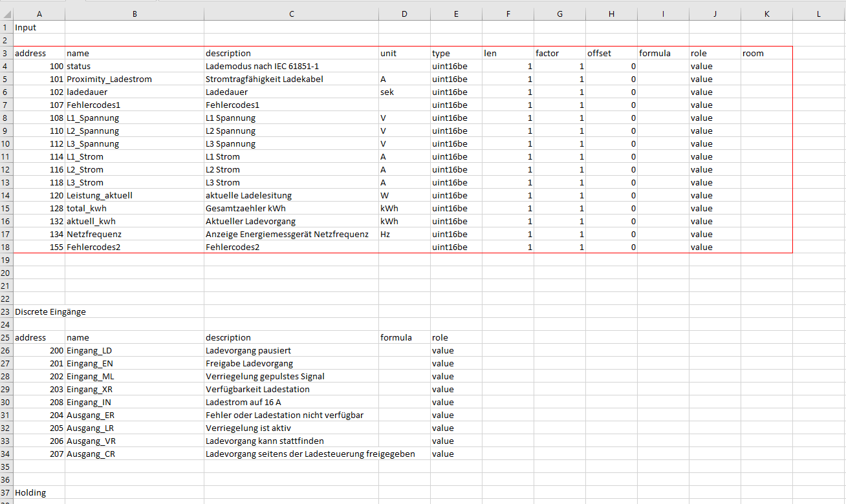Click the 'Input' cell in A1
Viewport: 846px width, 504px height.
(x=39, y=27)
